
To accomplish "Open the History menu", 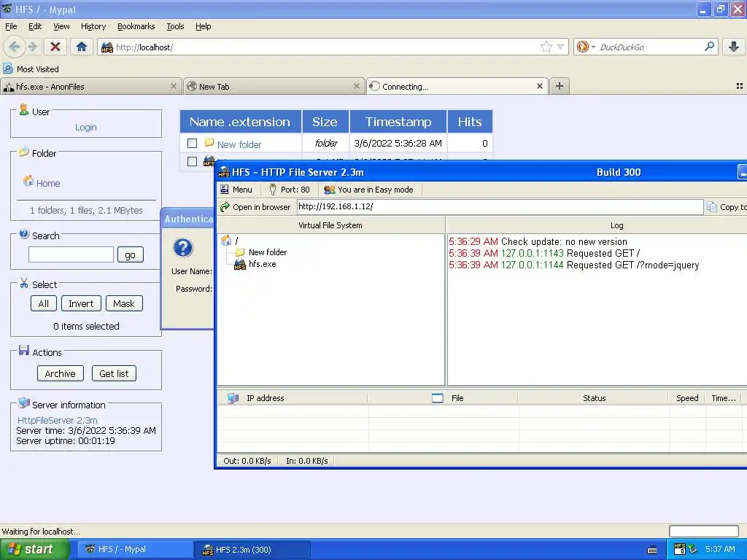I will pyautogui.click(x=93, y=26).
